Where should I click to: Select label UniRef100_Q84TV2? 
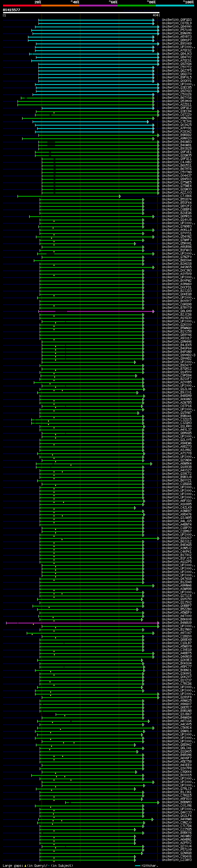pyautogui.click(x=177, y=57)
